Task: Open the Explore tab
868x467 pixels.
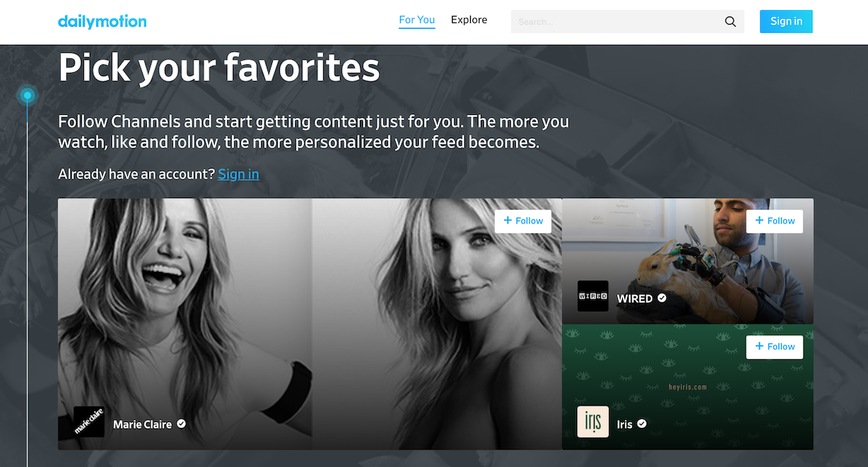Action: (x=469, y=20)
